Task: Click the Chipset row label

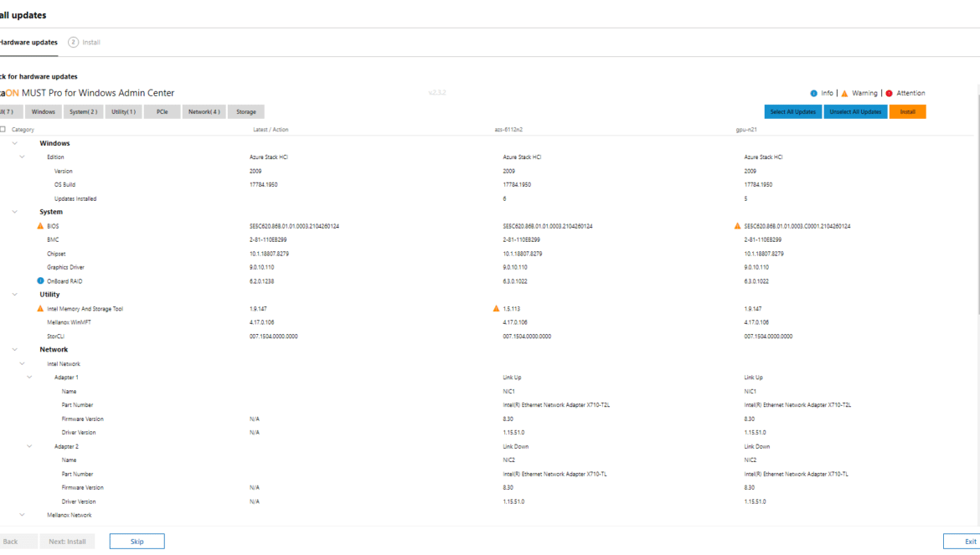Action: pos(56,254)
